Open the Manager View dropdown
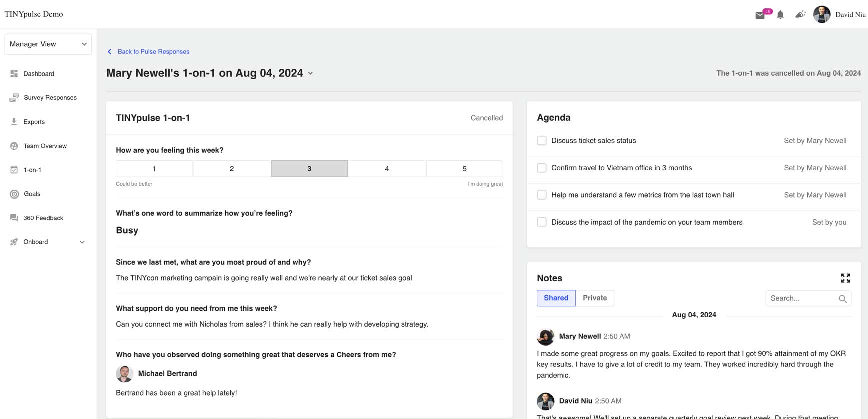Screen dimensions: 868x419 48,44
